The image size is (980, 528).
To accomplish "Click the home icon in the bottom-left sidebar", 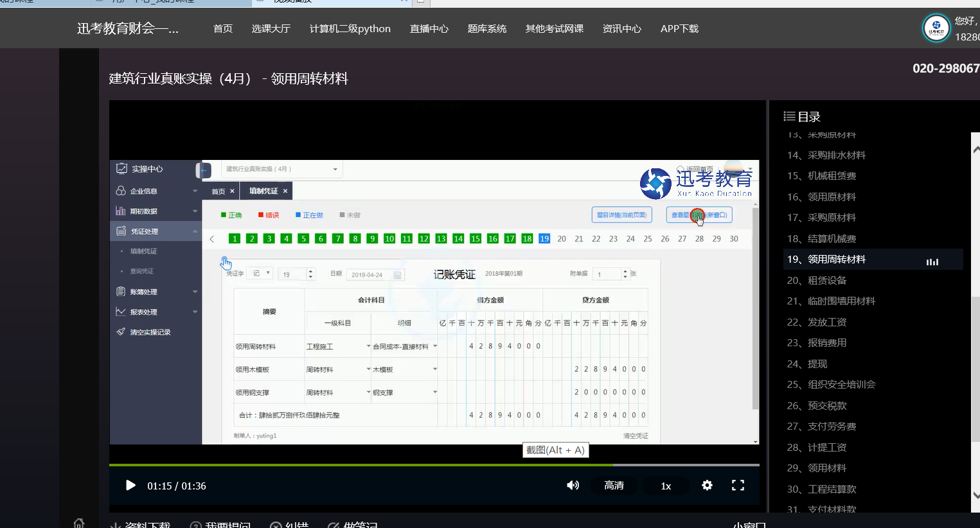I will point(79,523).
